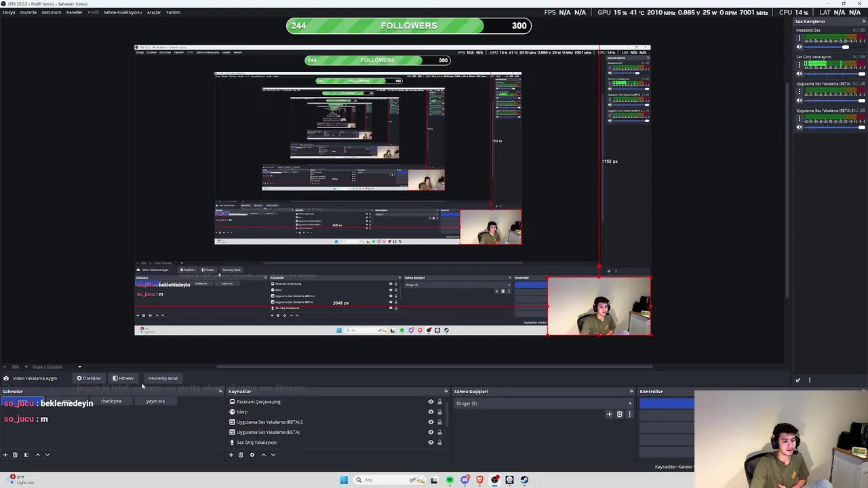Lock the Ses Giriş Yakalayıcısı source
This screenshot has height=488, width=868.
439,443
